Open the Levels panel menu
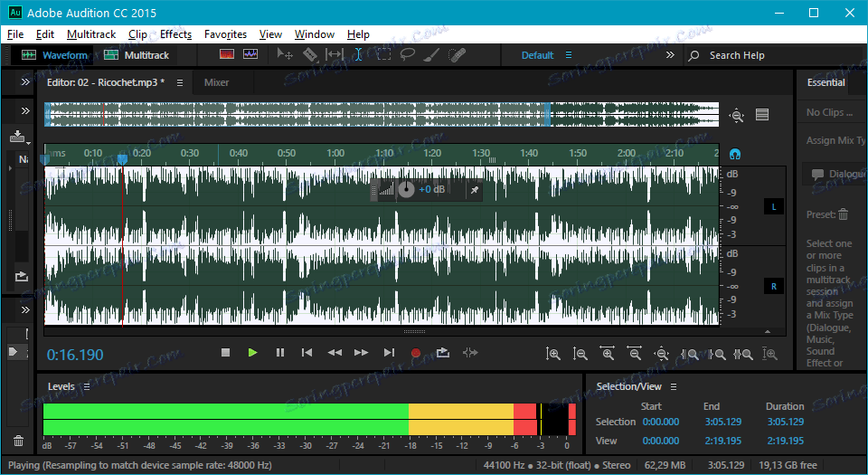The height and width of the screenshot is (475, 868). point(86,386)
